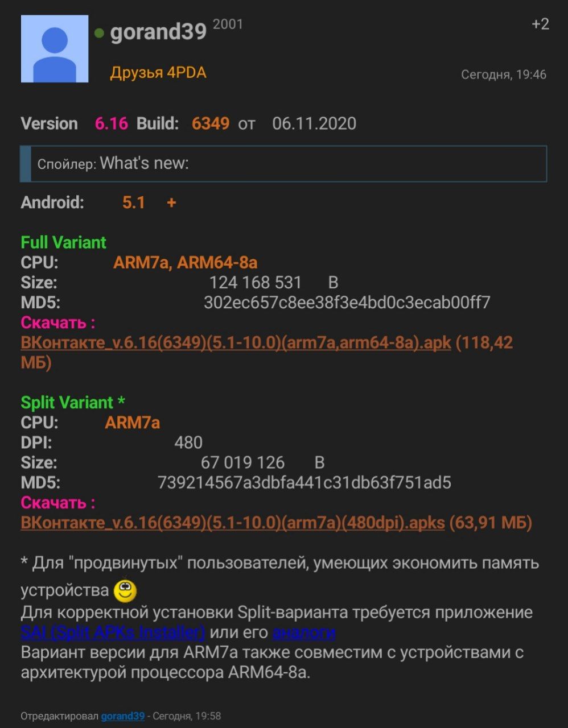568x728 pixels.
Task: Expand the 'What's new:' spoiler
Action: pos(283,164)
